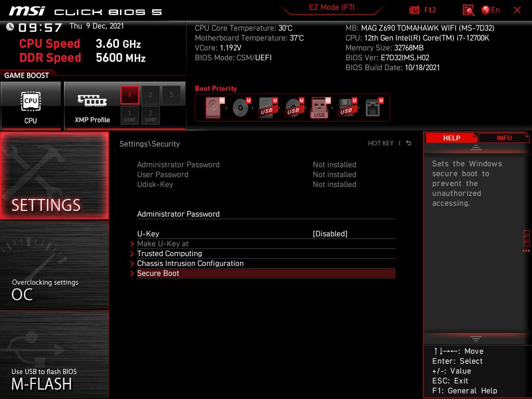This screenshot has width=532, height=399.
Task: Click the Boot Priority heading
Action: pos(216,88)
